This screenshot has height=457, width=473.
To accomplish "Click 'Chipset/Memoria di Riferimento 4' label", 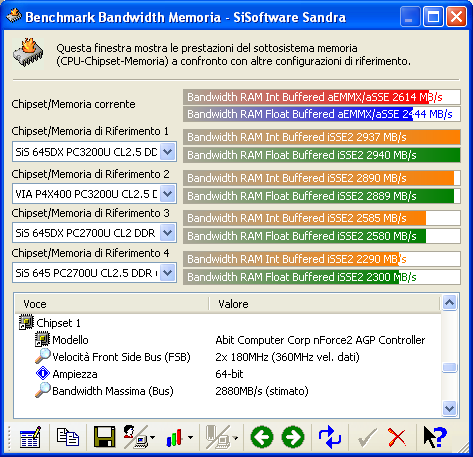I will point(90,253).
